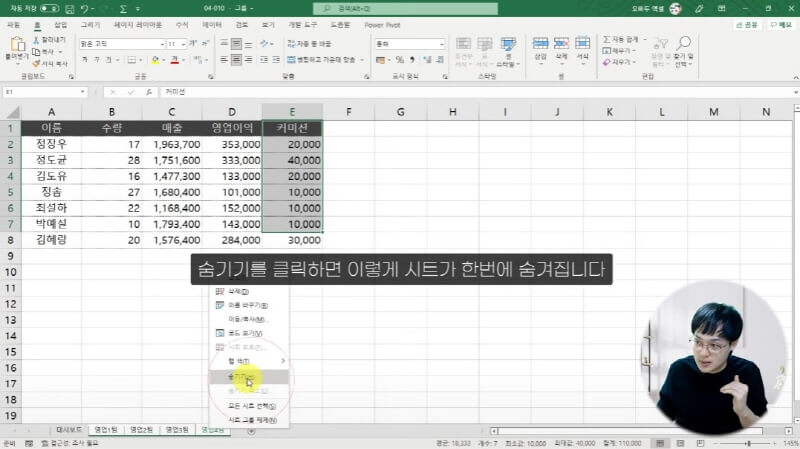Click the Fill (채우기) button
Screen dimensions: 800x449
[x=619, y=51]
